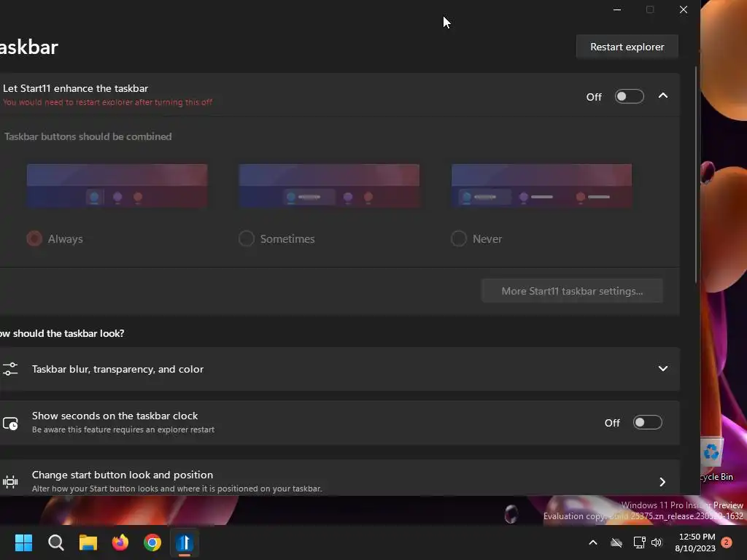Open the Recycle Bin on the desktop
Image resolution: width=747 pixels, height=560 pixels.
coord(715,459)
